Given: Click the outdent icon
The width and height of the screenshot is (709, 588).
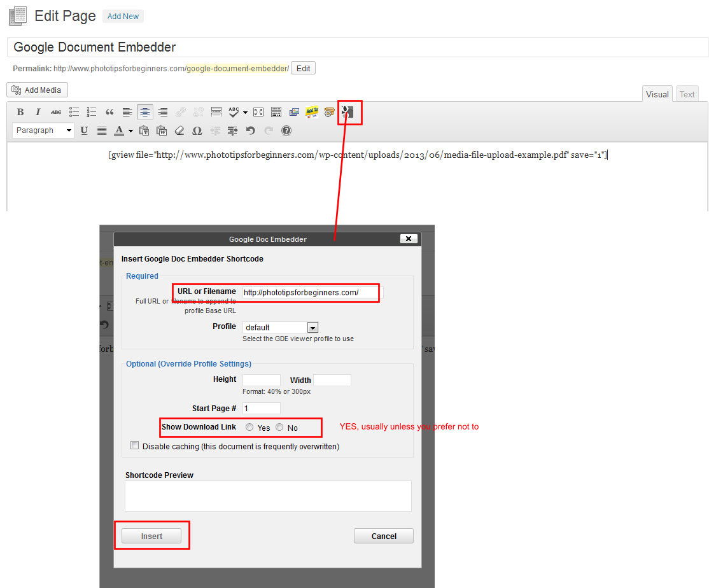Looking at the screenshot, I should 215,130.
